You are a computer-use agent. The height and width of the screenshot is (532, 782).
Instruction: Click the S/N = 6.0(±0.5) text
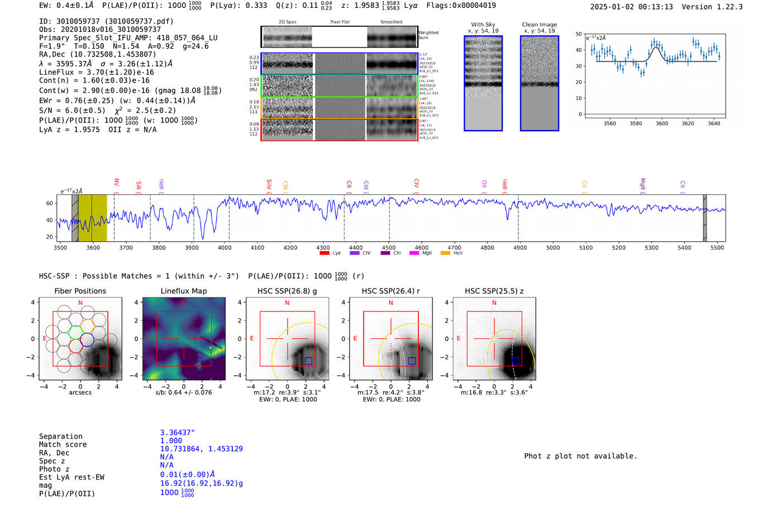pos(72,111)
